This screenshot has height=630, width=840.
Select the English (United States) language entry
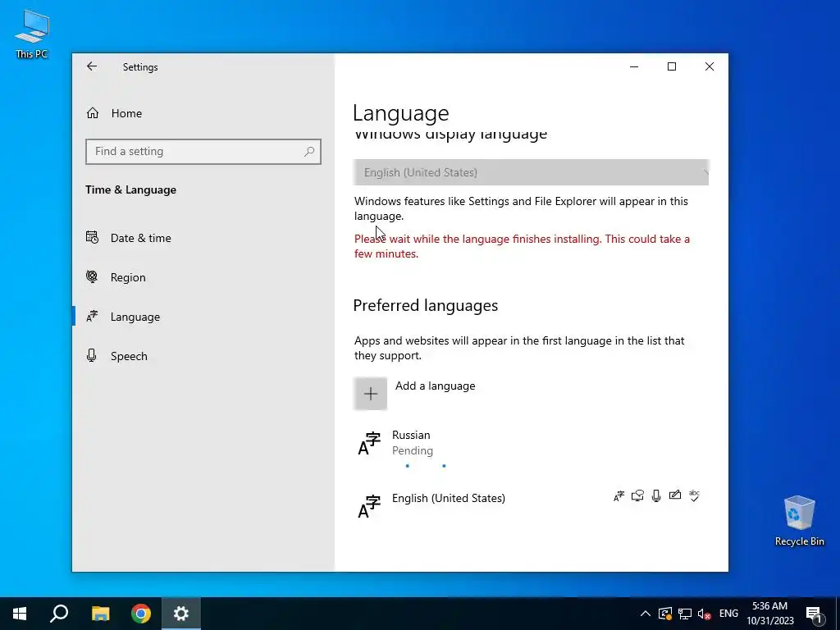pos(531,504)
